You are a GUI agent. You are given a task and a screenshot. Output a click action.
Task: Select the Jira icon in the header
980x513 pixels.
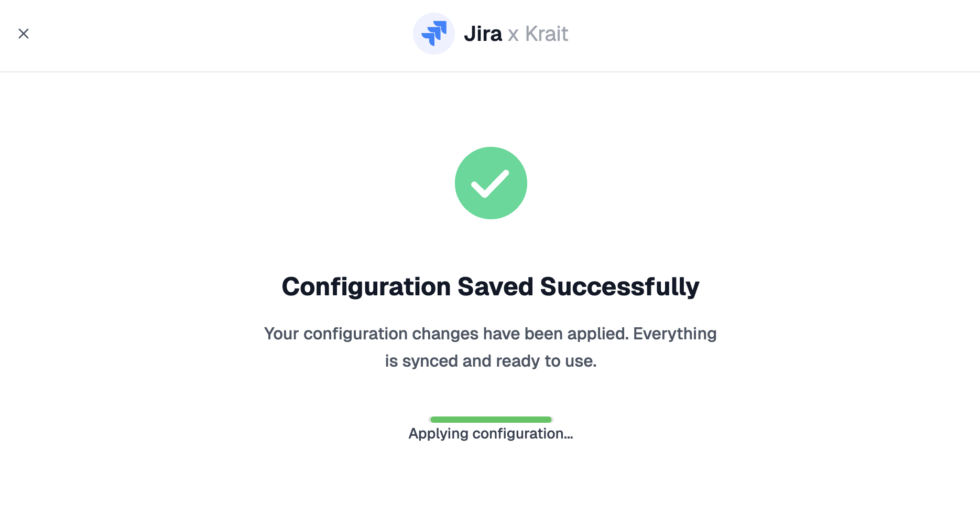tap(434, 33)
